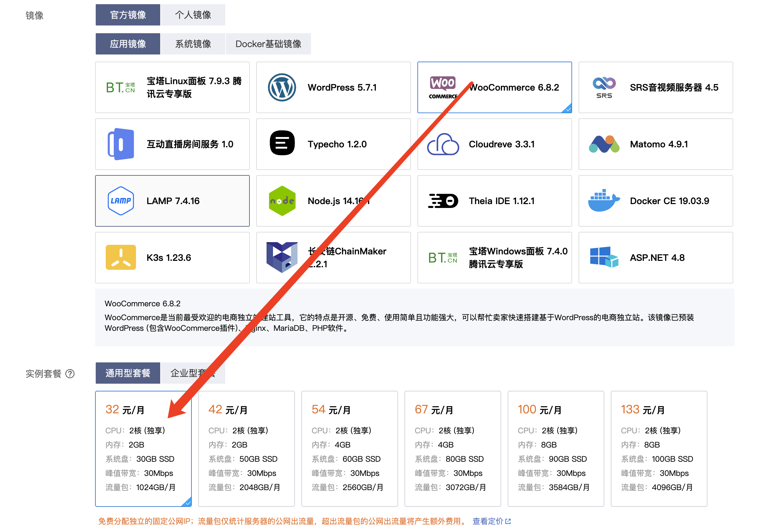
Task: Pick the 133 元/月 plan card
Action: (658, 448)
